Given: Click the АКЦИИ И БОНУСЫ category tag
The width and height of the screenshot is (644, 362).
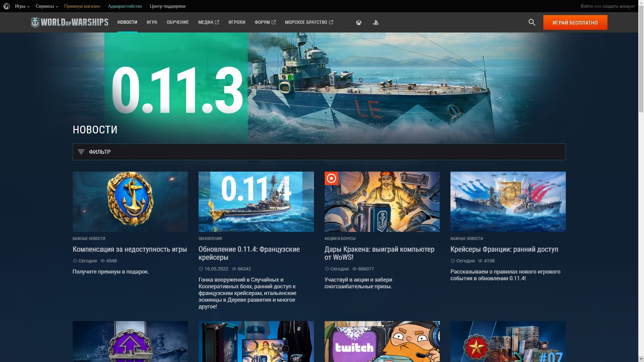Looking at the screenshot, I should (340, 239).
